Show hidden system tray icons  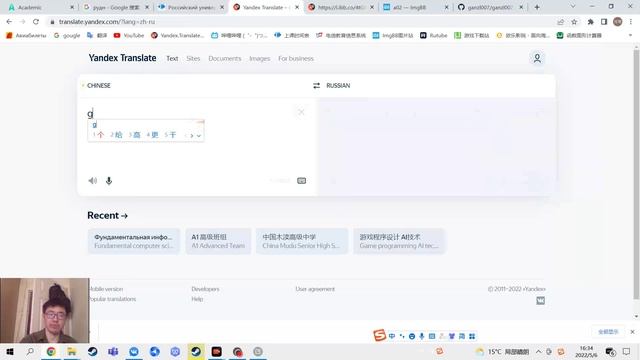point(538,351)
